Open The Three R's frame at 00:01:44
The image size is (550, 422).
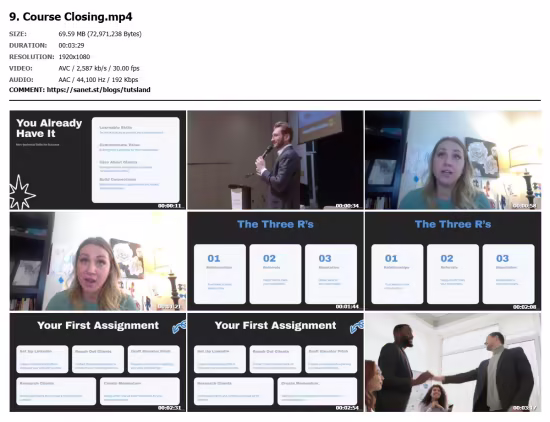(275, 261)
